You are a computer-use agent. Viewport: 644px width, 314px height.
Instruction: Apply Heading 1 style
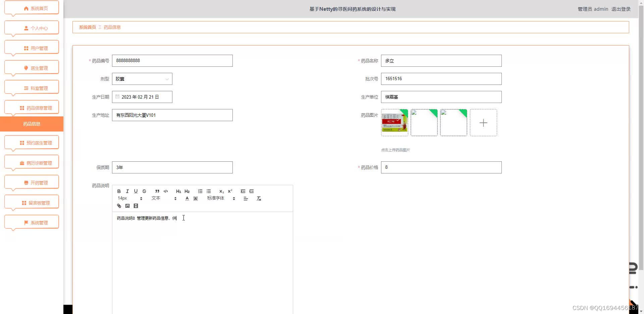tap(178, 191)
